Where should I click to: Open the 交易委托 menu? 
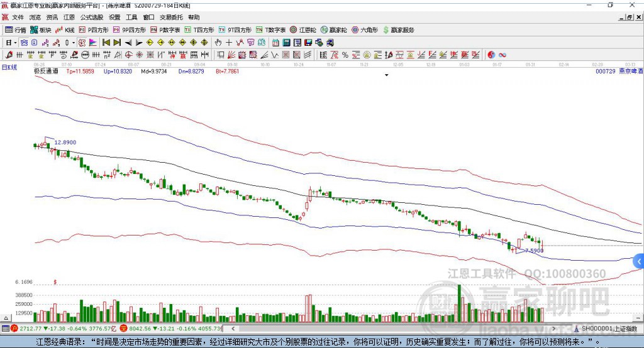tap(171, 17)
